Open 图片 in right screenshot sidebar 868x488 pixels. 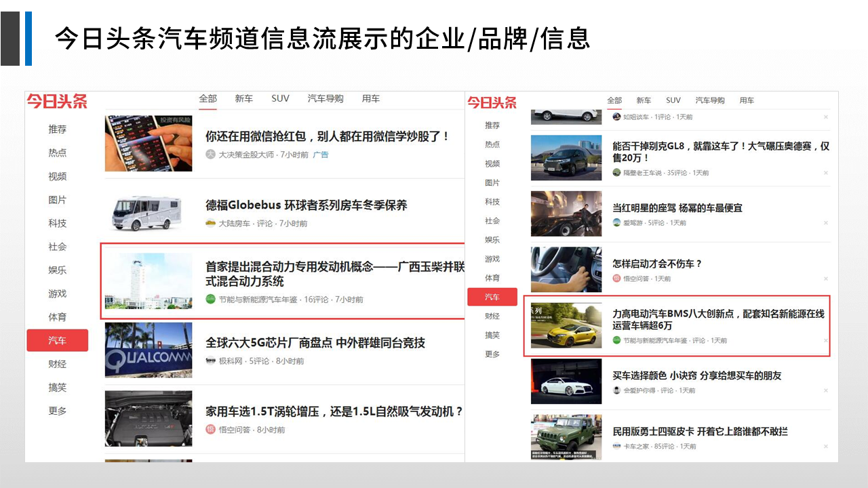(492, 182)
